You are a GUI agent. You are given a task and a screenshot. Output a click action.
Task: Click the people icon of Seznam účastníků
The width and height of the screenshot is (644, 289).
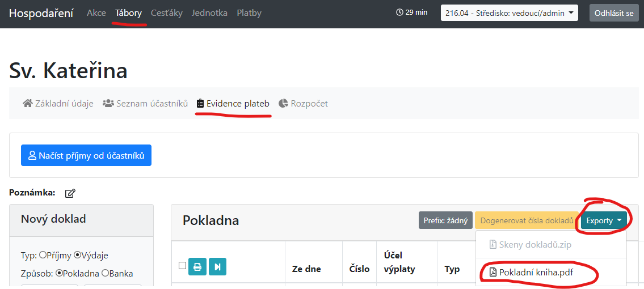108,103
